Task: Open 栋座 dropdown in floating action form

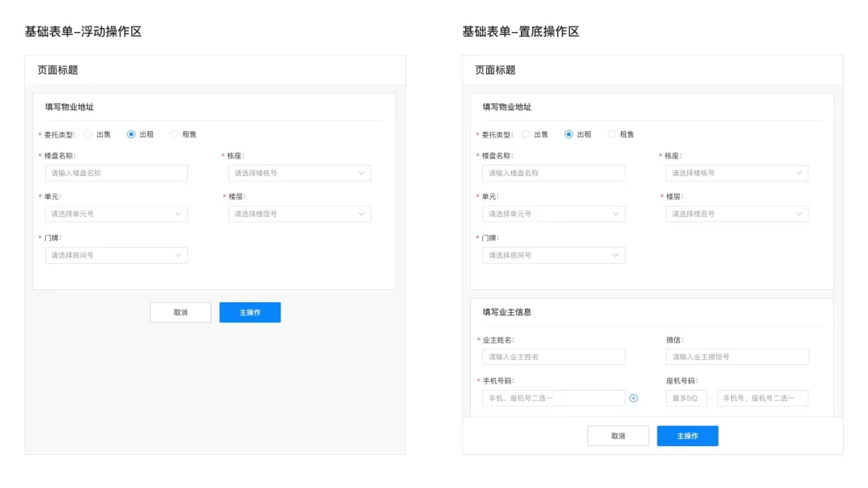Action: [x=300, y=173]
